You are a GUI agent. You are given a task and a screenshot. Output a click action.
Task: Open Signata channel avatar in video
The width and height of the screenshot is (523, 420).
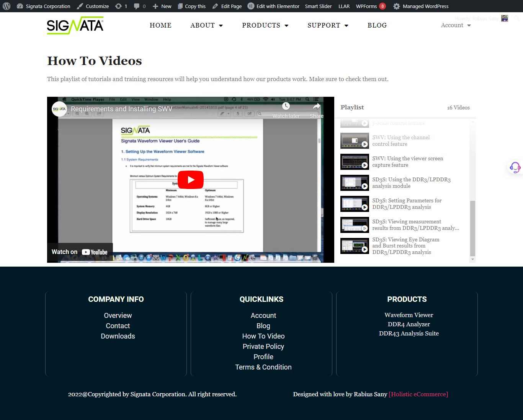coord(59,109)
